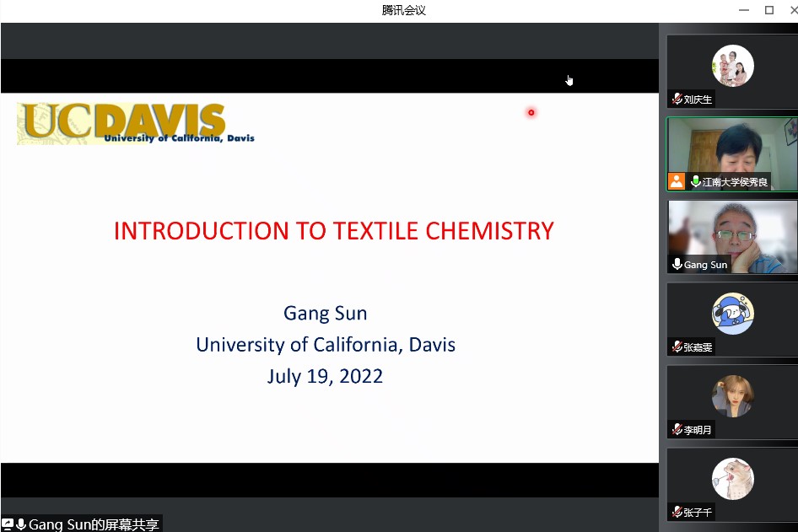Click the 'Gang Sun的屏幕共享' label
The width and height of the screenshot is (798, 532).
tap(93, 524)
